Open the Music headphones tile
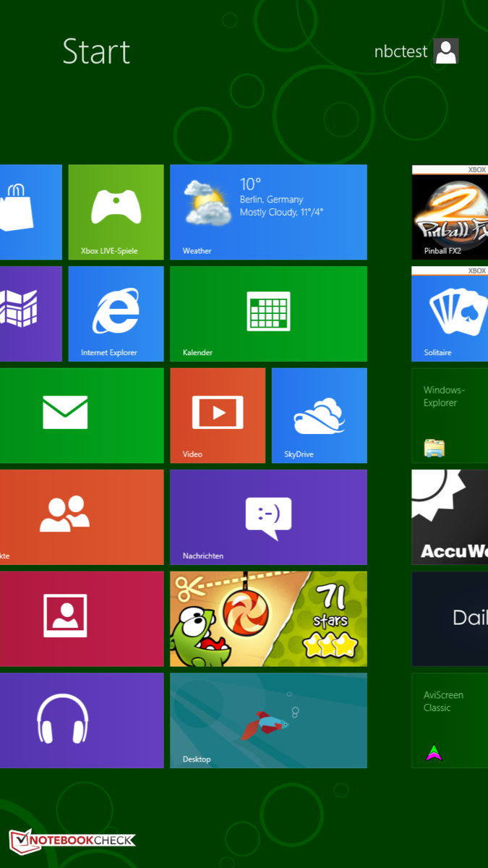This screenshot has height=868, width=488. tap(80, 720)
